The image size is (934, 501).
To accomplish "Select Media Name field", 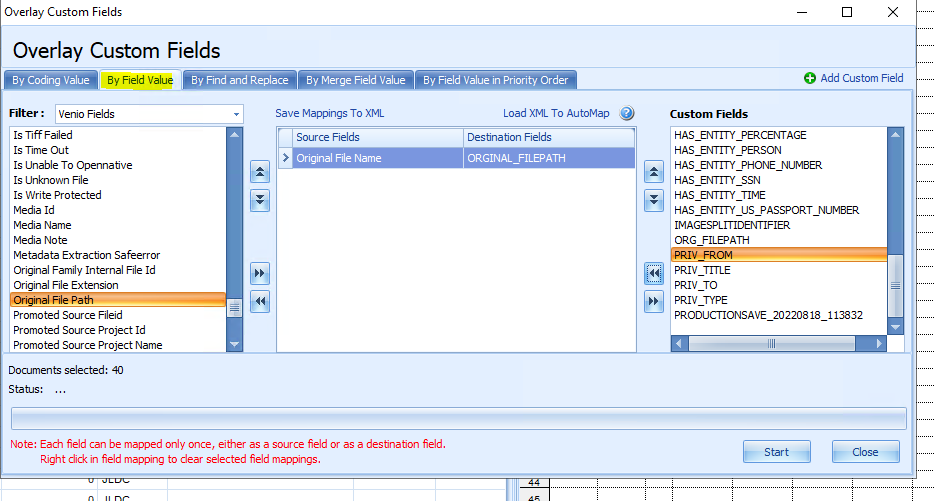I will tap(118, 225).
